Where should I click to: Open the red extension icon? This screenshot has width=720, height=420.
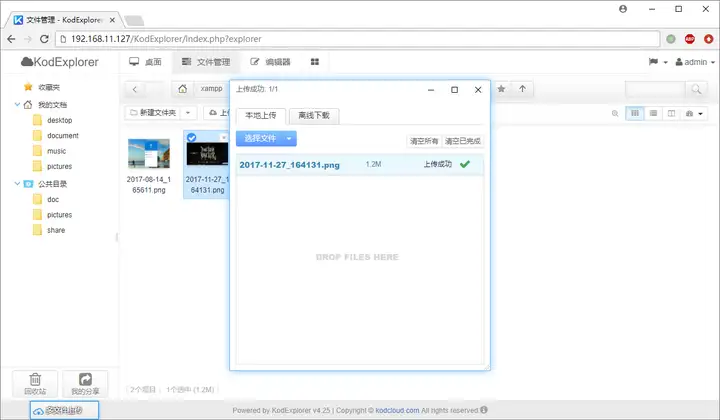tap(709, 39)
